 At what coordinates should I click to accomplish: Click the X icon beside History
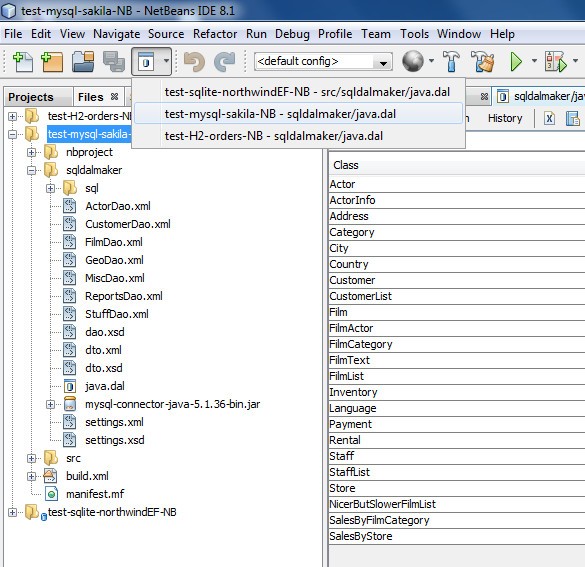coord(549,119)
